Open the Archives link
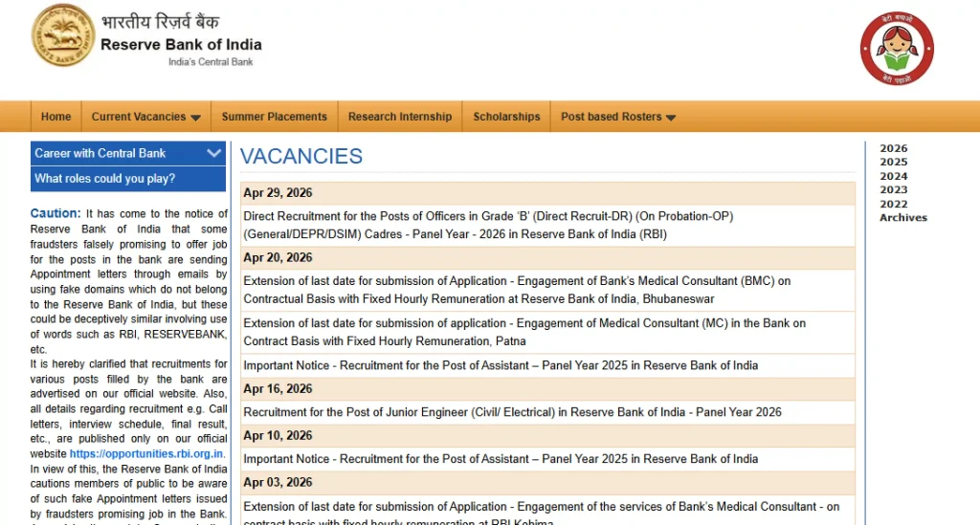The height and width of the screenshot is (525, 980). tap(902, 217)
